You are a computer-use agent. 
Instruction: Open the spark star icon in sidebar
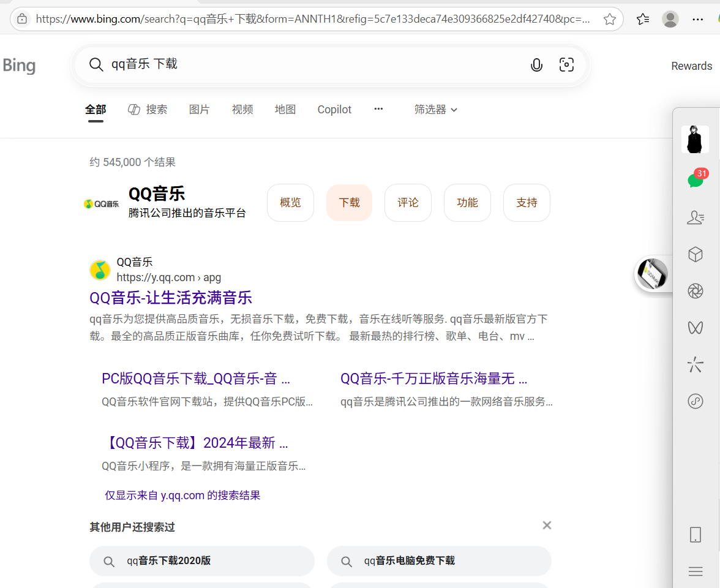coord(696,364)
